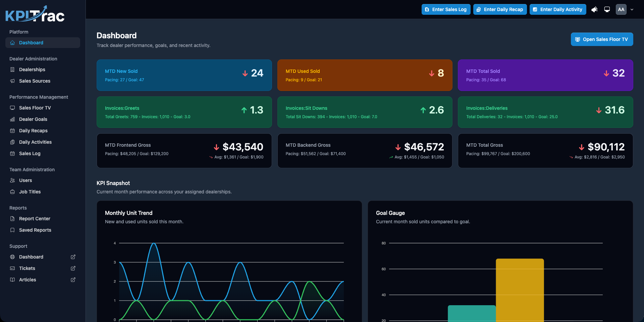
Task: Click the Invoices:Deliveries card
Action: click(x=545, y=112)
